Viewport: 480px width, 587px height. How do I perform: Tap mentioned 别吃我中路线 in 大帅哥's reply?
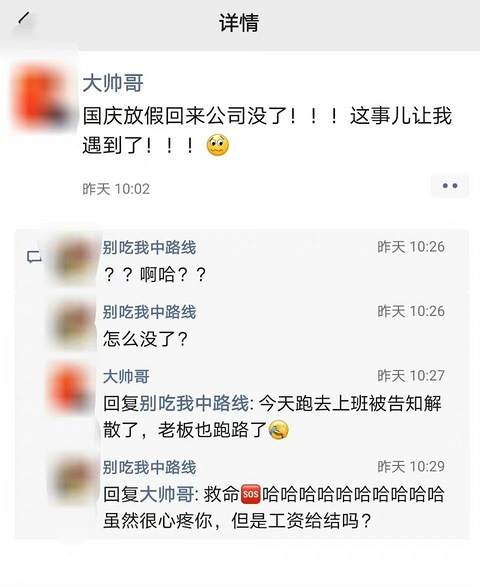[x=194, y=404]
